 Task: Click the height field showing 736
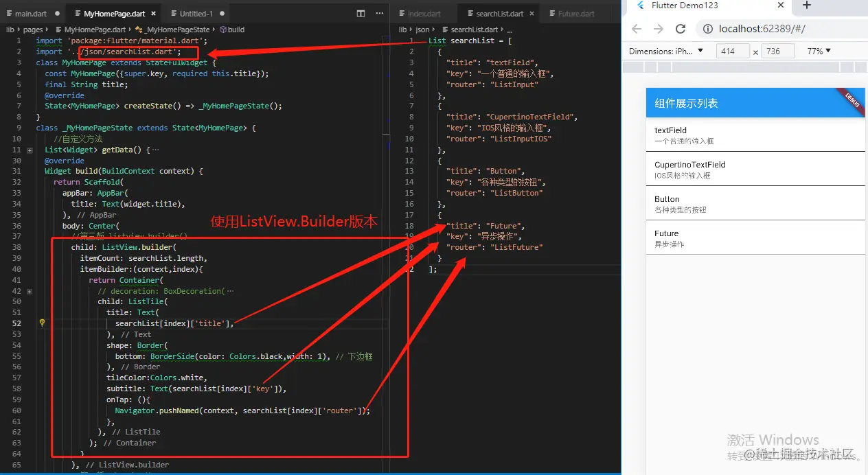tap(778, 51)
